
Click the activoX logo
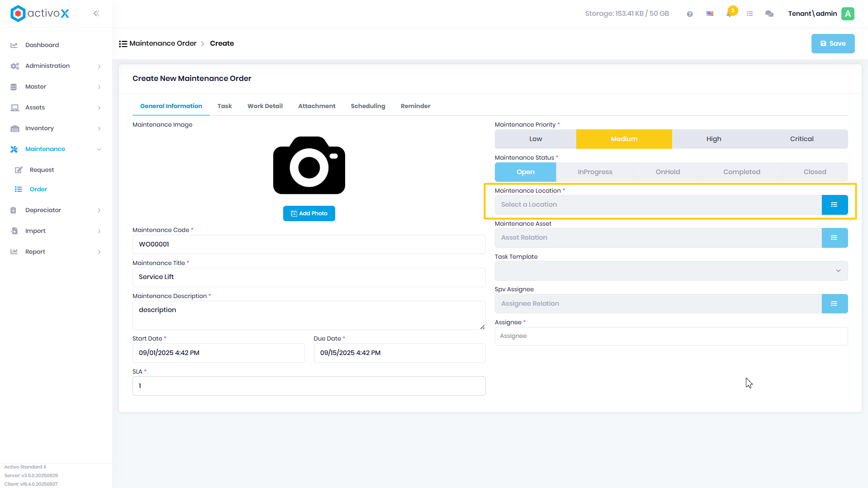40,14
